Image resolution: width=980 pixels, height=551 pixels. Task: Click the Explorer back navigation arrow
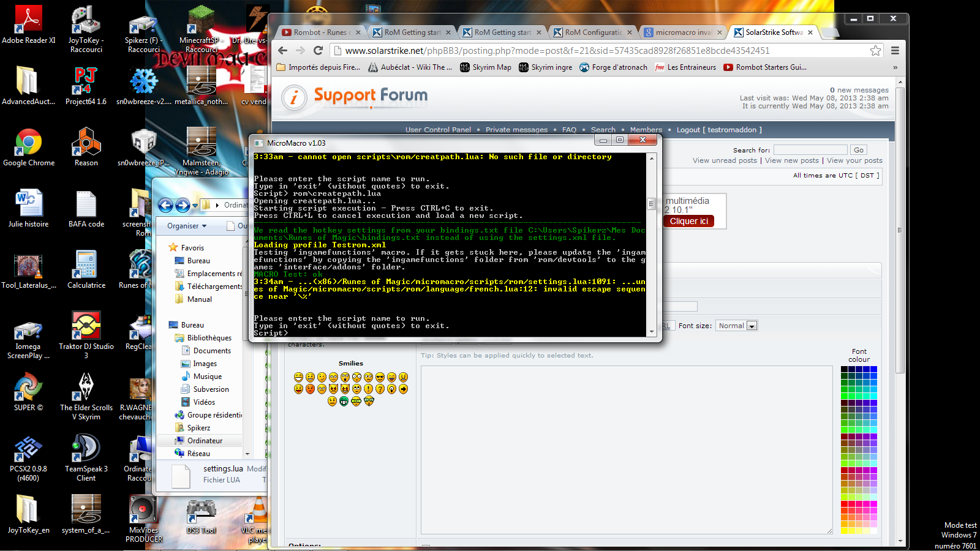click(165, 205)
